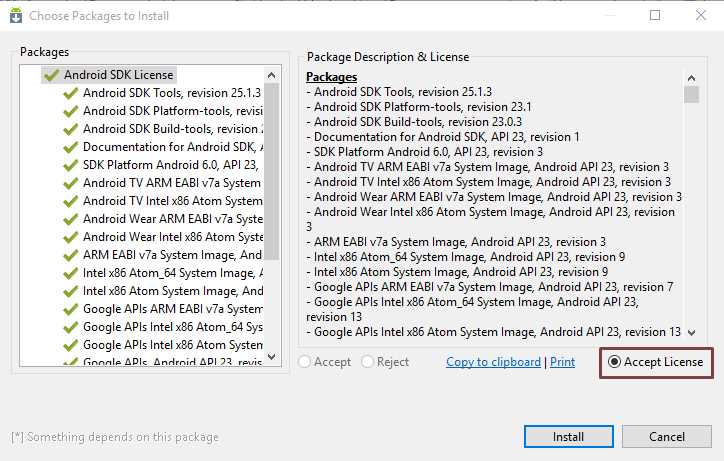Click Packages list vertical scrollbar thumb
Viewport: 724px width, 461px height.
tap(272, 171)
